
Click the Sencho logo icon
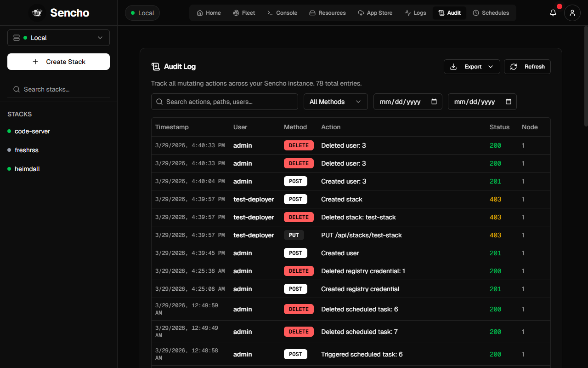pyautogui.click(x=38, y=13)
